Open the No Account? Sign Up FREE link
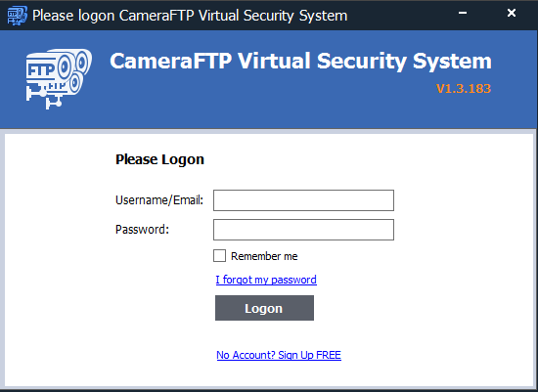538x392 pixels. point(279,355)
